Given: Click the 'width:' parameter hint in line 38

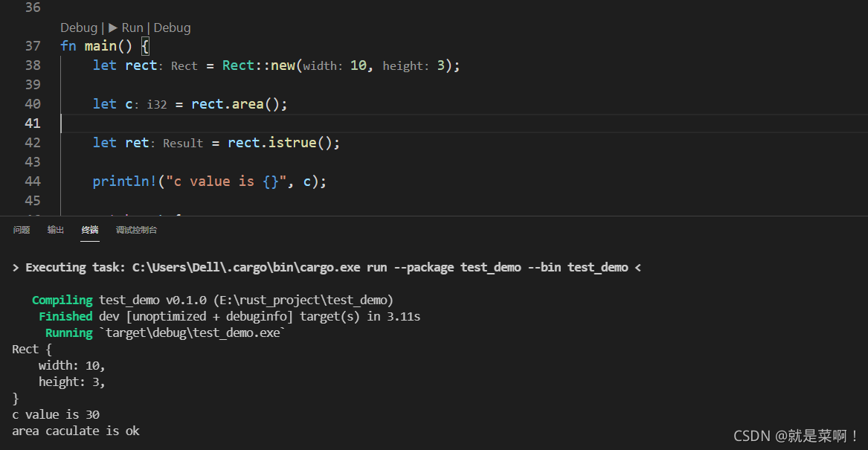Looking at the screenshot, I should click(323, 66).
